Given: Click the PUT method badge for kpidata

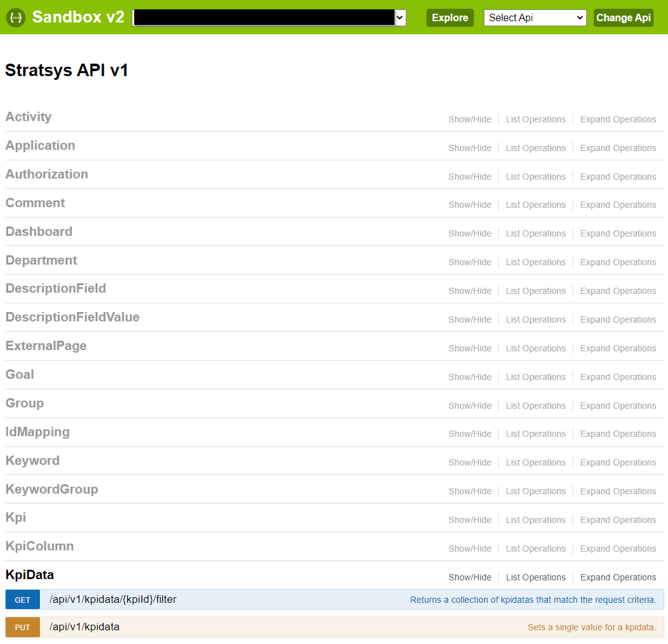Looking at the screenshot, I should (22, 627).
